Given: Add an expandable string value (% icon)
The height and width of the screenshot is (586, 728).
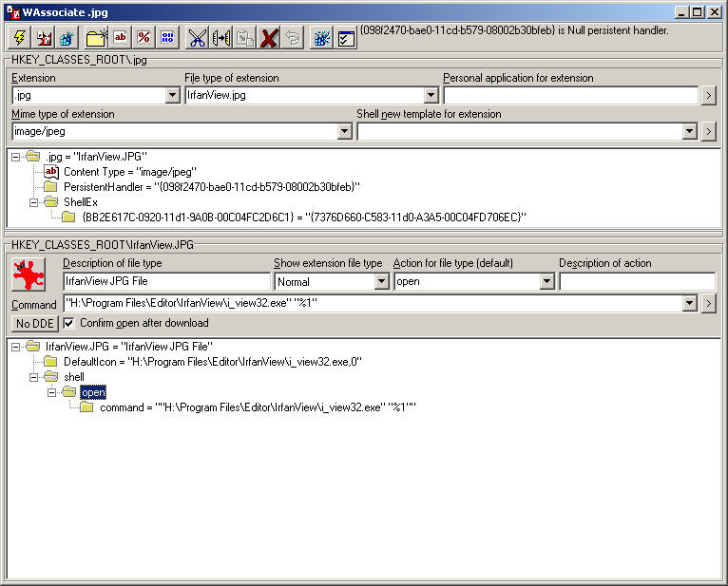Looking at the screenshot, I should 144,38.
